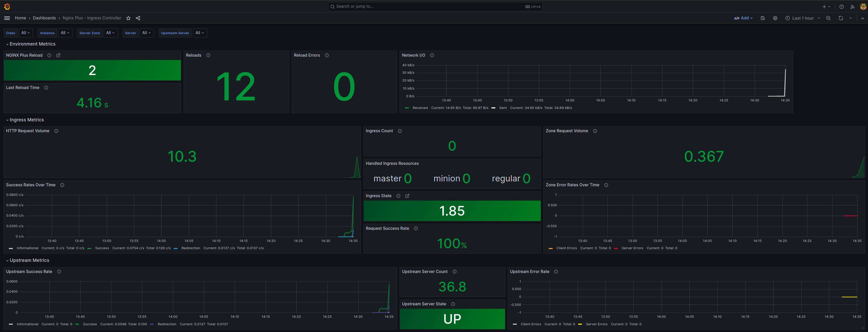The width and height of the screenshot is (868, 332).
Task: Show info icon for Reloads panel
Action: pyautogui.click(x=208, y=55)
